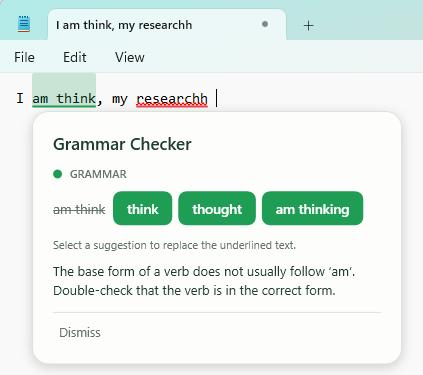Open the File menu

coord(24,57)
